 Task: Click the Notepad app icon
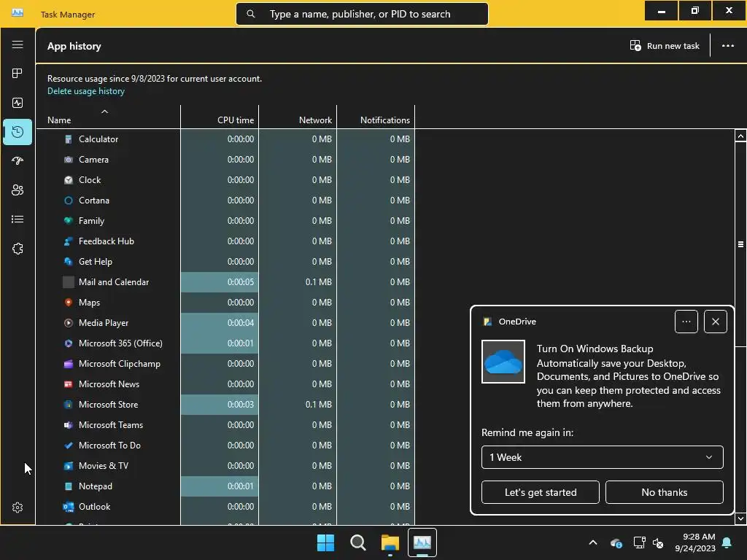coord(69,486)
